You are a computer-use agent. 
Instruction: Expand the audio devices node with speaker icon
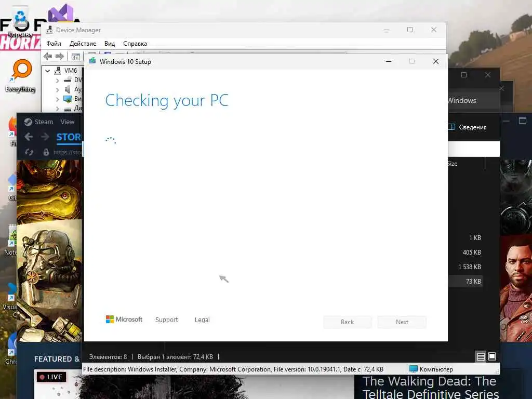pos(57,90)
